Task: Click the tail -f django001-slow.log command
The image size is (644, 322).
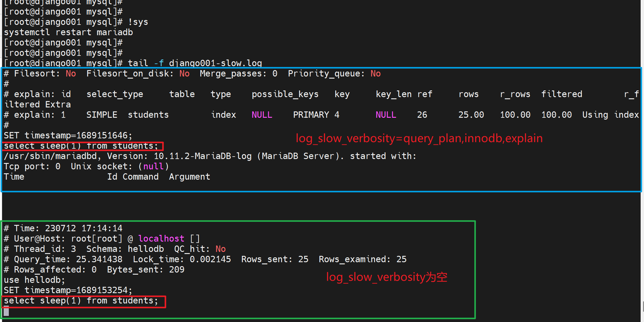Action: click(195, 63)
